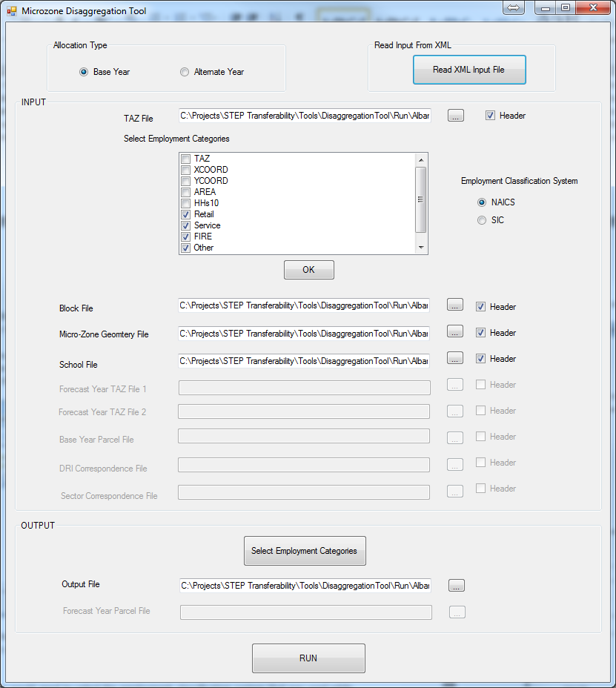Uncheck the Header box for School File

pos(480,359)
